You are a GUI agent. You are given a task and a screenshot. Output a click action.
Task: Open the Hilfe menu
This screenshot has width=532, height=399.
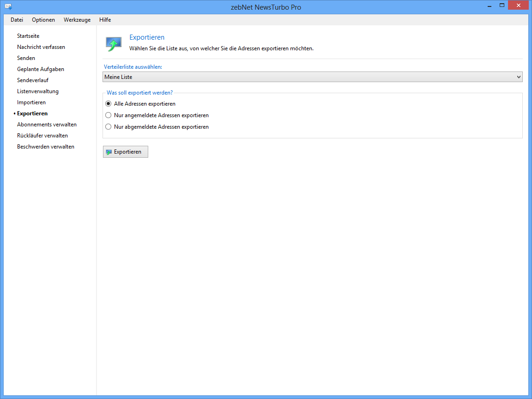point(105,20)
